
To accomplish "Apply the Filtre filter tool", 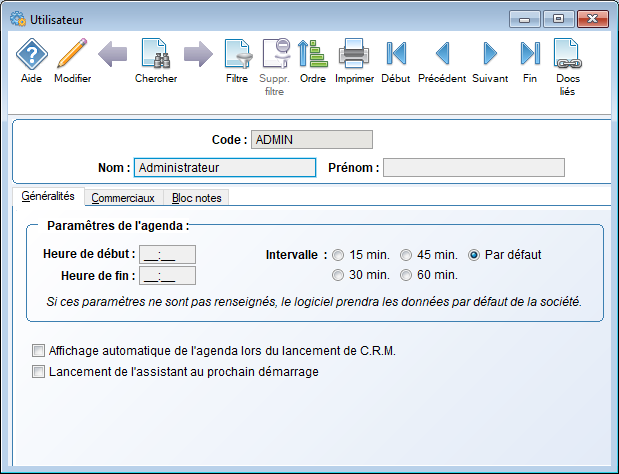I will click(x=237, y=58).
